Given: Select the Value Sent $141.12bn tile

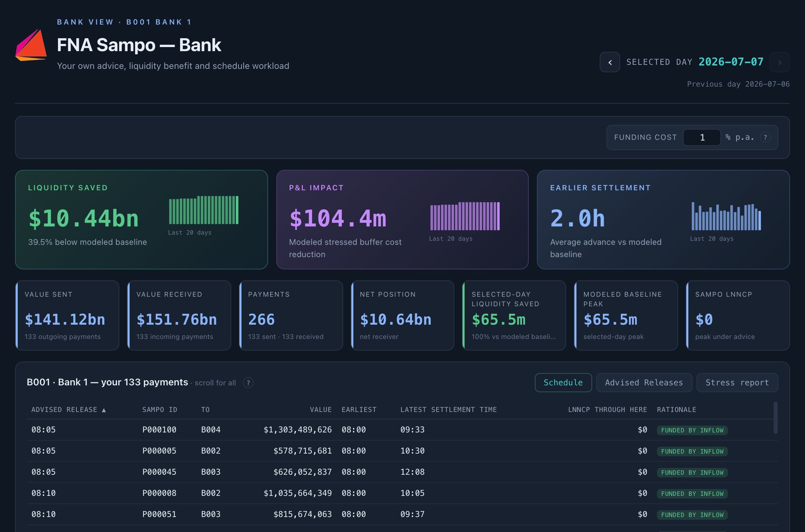Looking at the screenshot, I should pos(67,315).
